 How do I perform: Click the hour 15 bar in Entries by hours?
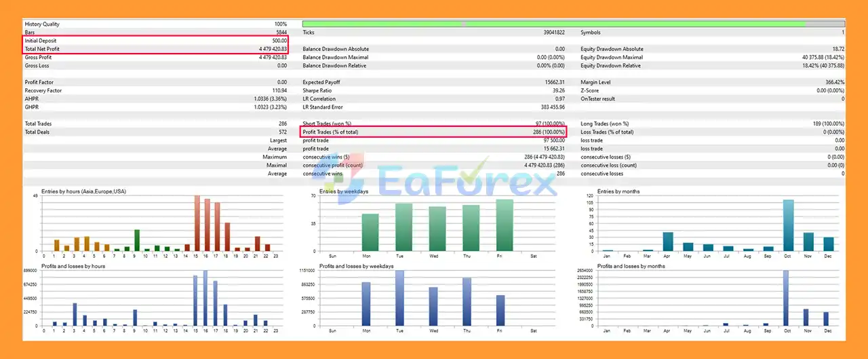(197, 224)
